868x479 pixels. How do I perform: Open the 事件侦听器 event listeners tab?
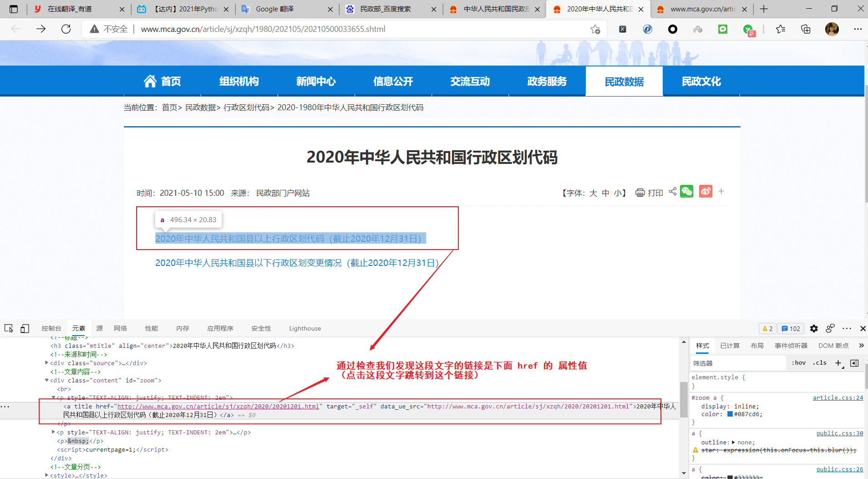pos(791,346)
